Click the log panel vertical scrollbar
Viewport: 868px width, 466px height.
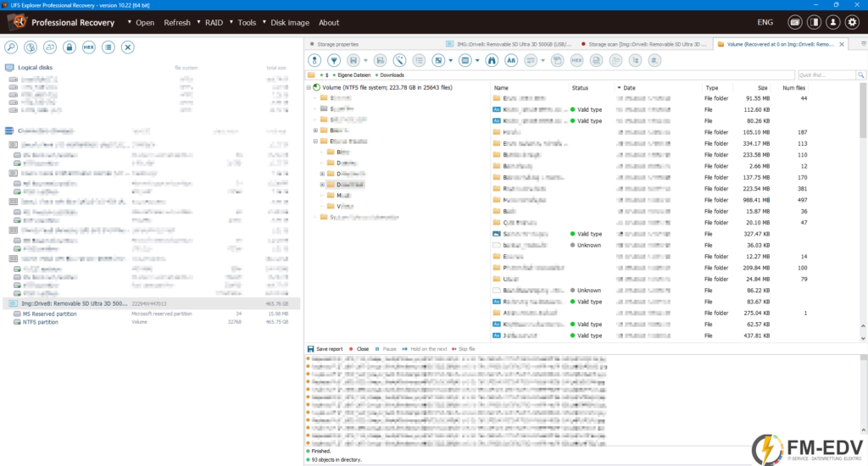point(863,394)
